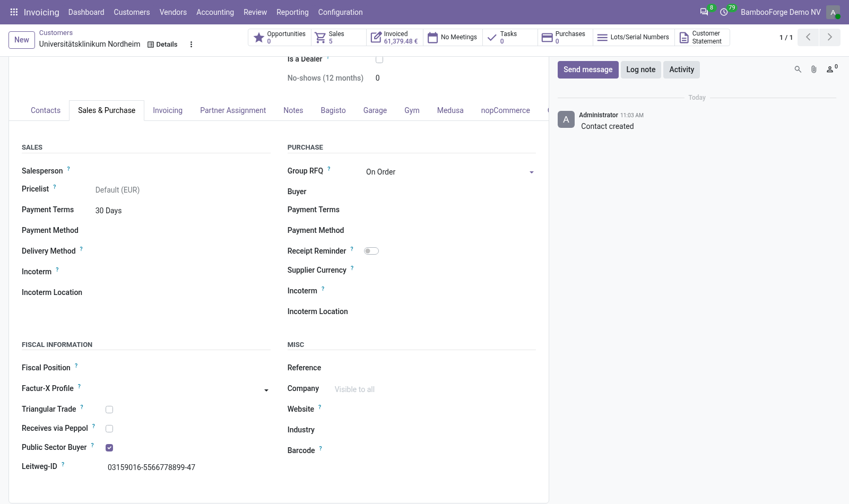Open the apps grid menu icon
849x504 pixels.
pyautogui.click(x=14, y=12)
